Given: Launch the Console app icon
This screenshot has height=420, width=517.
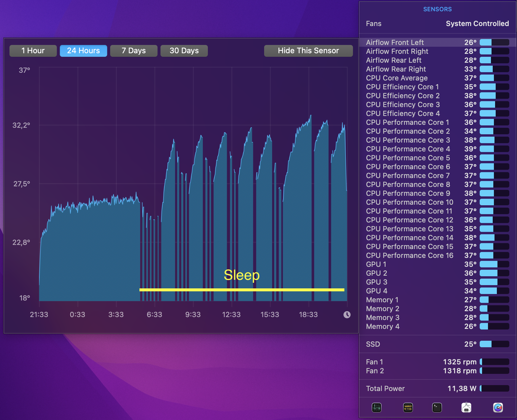Looking at the screenshot, I should click(x=408, y=408).
